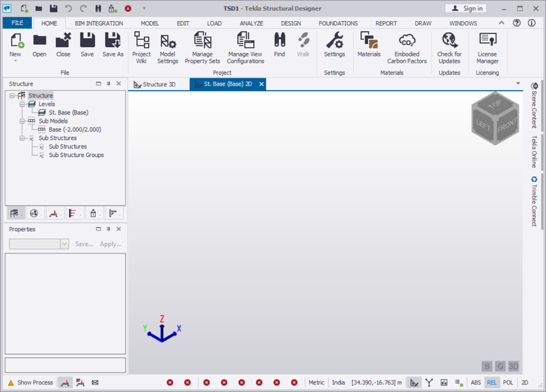Screen dimensions: 546x392
Task: Toggle structural view icon in status bar
Action: [x=414, y=382]
